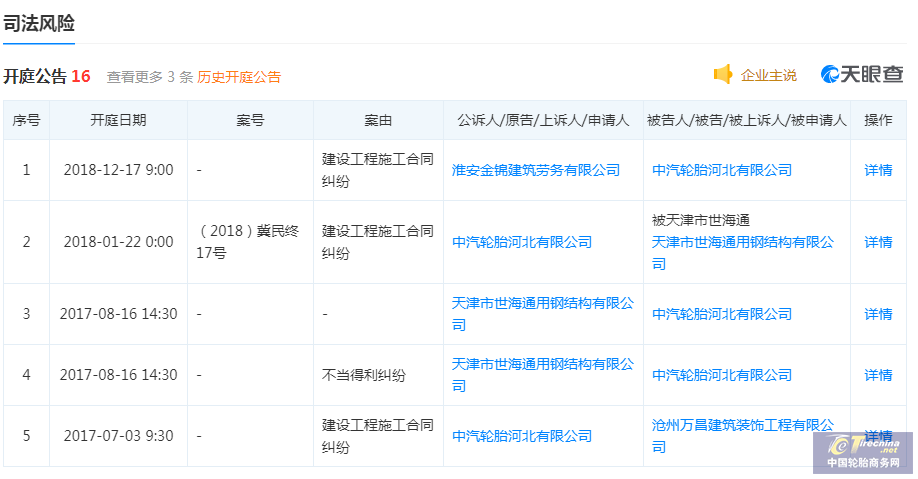Click the 案由 column header
The image size is (918, 479).
[x=378, y=120]
